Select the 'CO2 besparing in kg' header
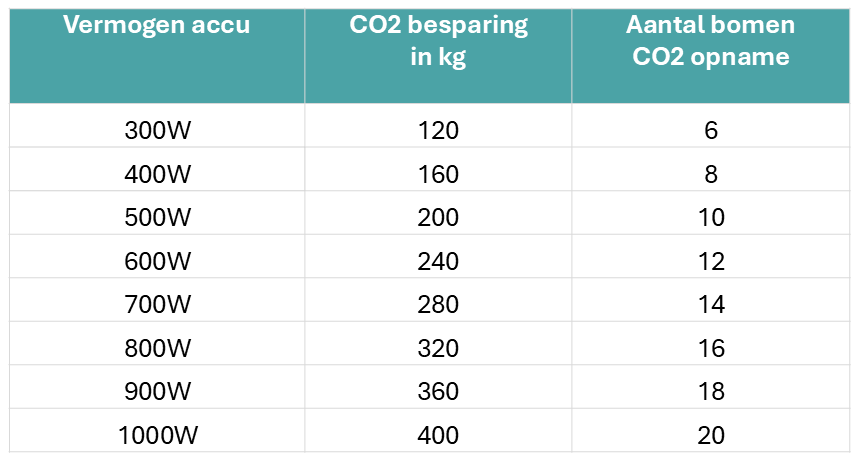Image resolution: width=859 pixels, height=466 pixels. pyautogui.click(x=438, y=41)
